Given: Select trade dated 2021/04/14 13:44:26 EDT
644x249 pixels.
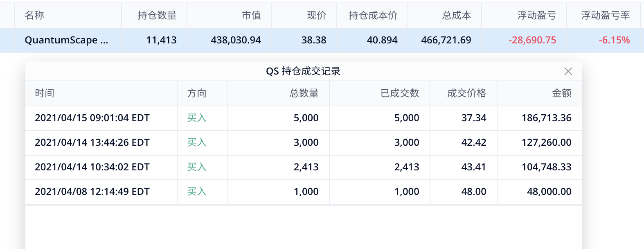Looking at the screenshot, I should [x=92, y=143].
